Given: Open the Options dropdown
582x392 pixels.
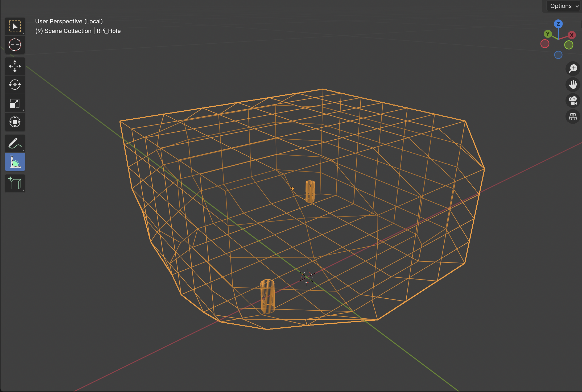Looking at the screenshot, I should point(562,6).
